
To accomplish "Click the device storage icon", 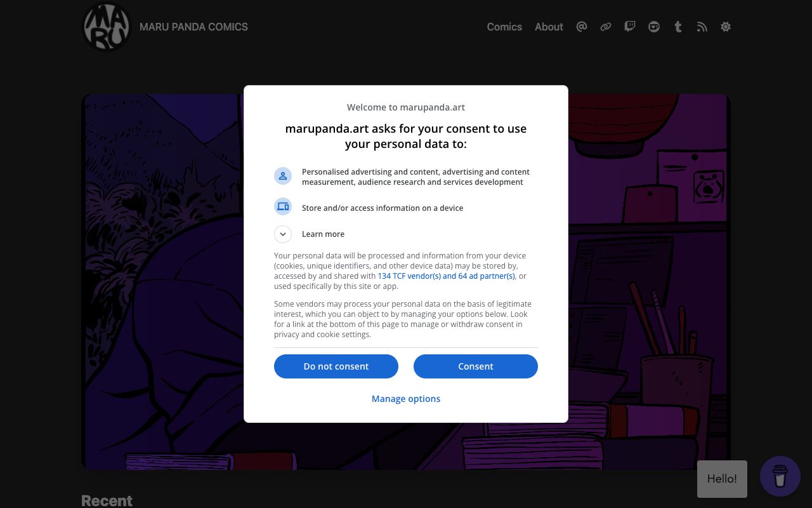I will tap(283, 206).
